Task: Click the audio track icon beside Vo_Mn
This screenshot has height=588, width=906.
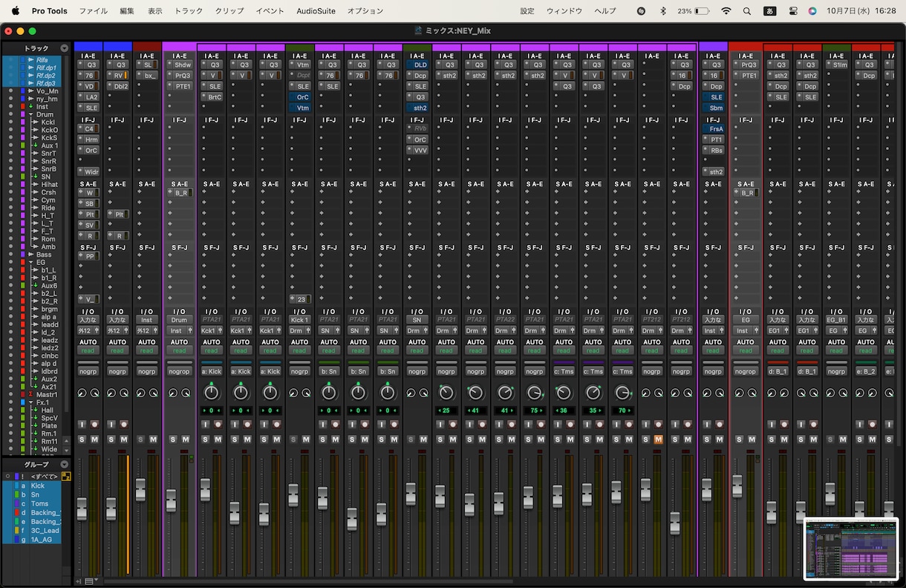Action: coord(31,91)
